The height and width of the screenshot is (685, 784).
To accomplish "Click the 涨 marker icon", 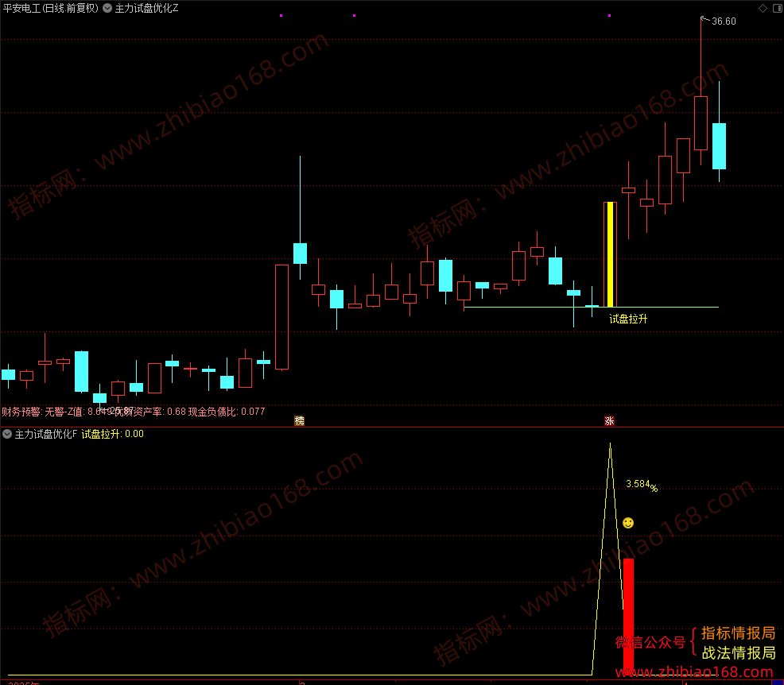I will [x=609, y=420].
